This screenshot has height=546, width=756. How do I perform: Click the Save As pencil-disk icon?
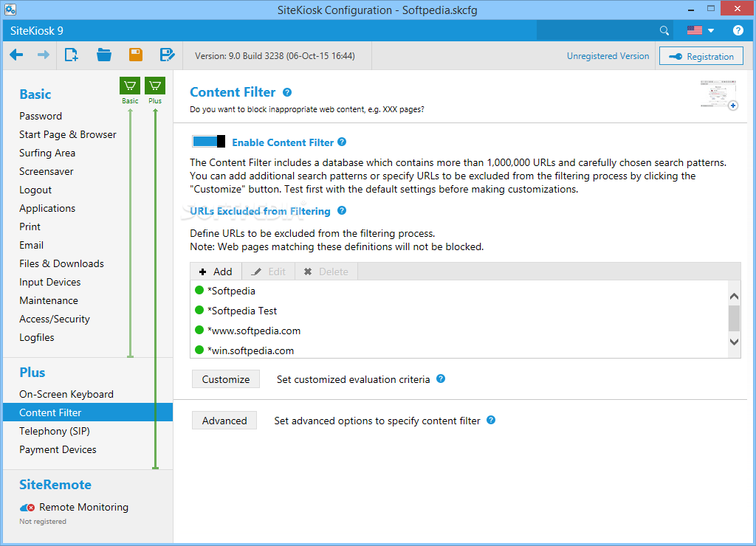click(x=167, y=55)
